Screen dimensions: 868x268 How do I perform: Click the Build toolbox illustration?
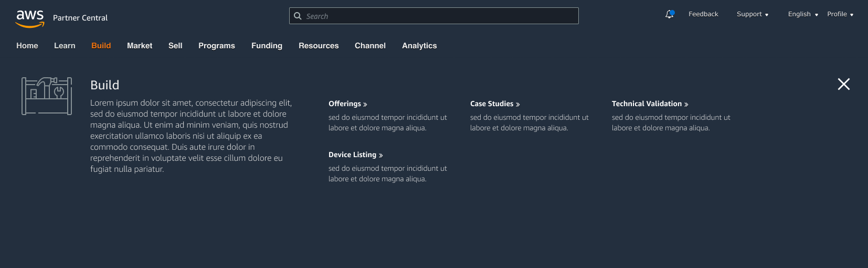coord(47,96)
